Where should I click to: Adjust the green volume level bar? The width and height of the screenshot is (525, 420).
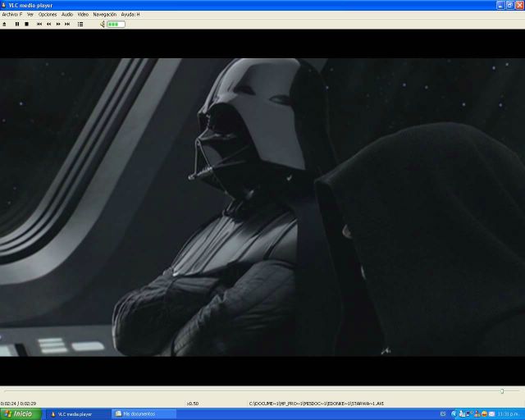(x=116, y=24)
